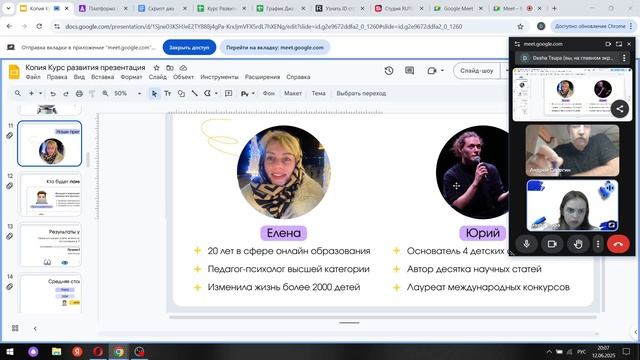This screenshot has height=360, width=640.
Task: Open the Инструменты menu
Action: (x=219, y=77)
